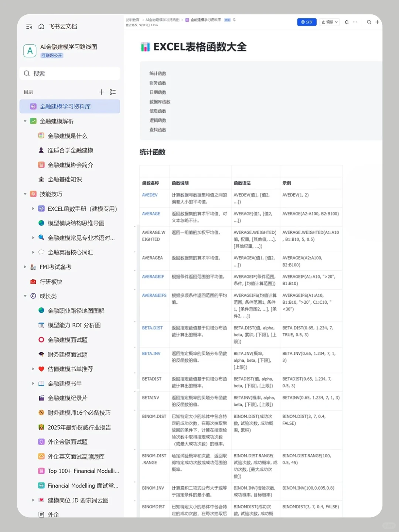The image size is (399, 532).
Task: Open the 编辑 dropdown menu
Action: point(329,22)
